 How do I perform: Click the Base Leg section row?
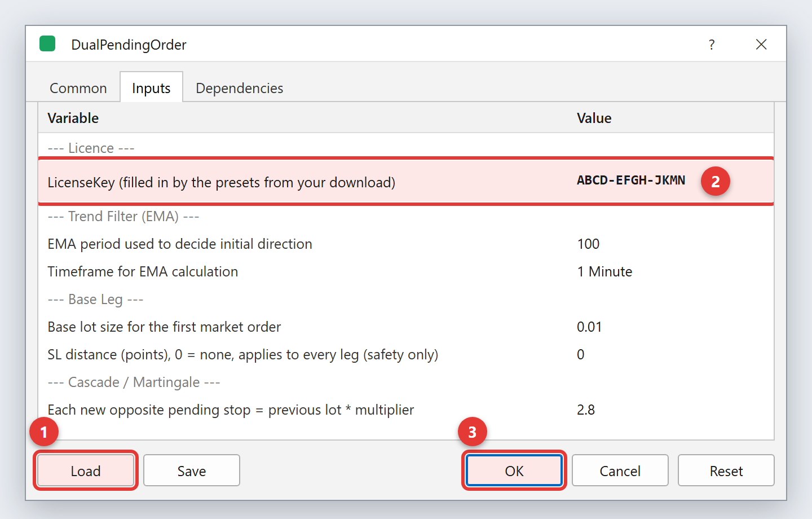(x=95, y=299)
